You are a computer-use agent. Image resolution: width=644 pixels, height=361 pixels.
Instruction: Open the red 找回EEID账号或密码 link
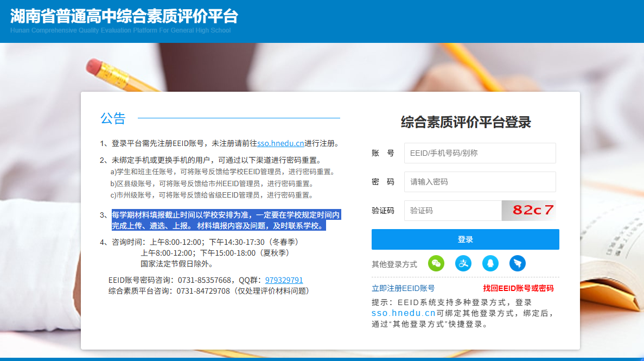[518, 288]
